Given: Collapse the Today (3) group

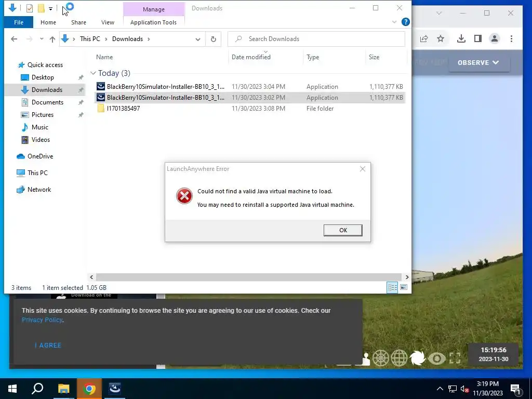Looking at the screenshot, I should [93, 73].
